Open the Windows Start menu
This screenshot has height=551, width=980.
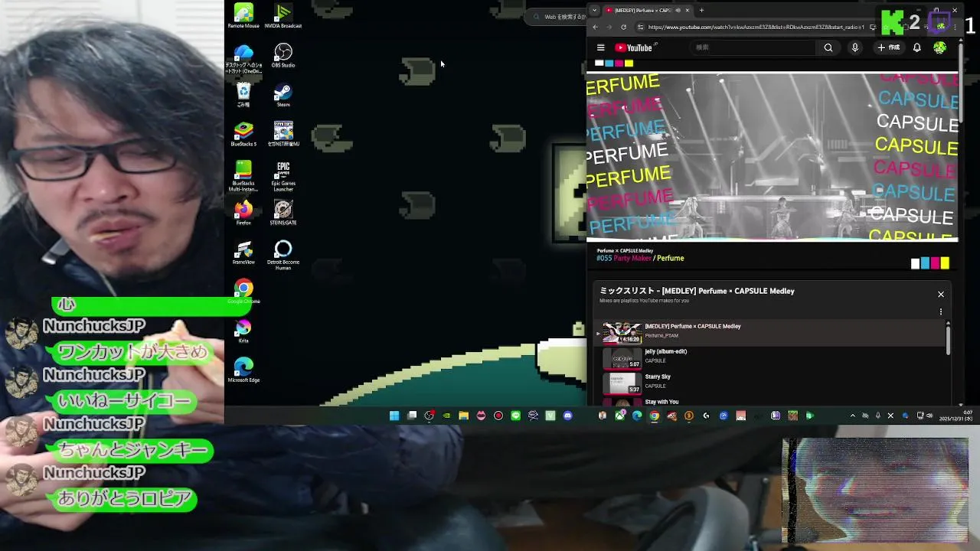click(394, 416)
